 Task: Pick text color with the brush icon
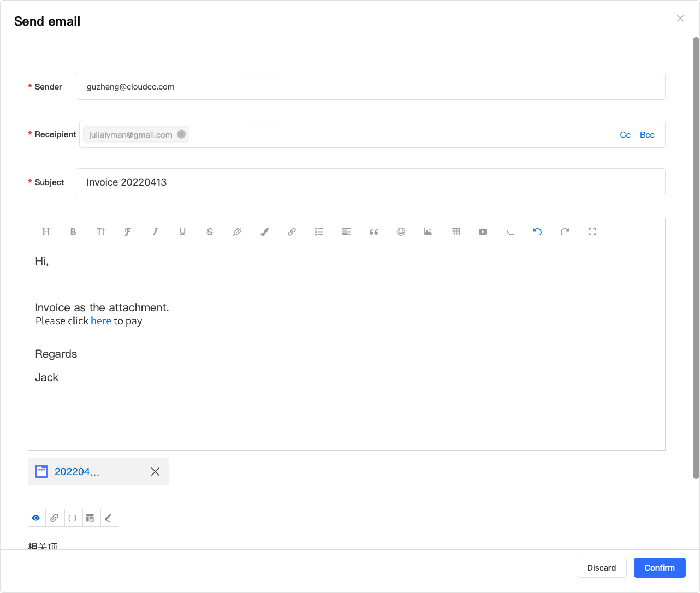[264, 232]
